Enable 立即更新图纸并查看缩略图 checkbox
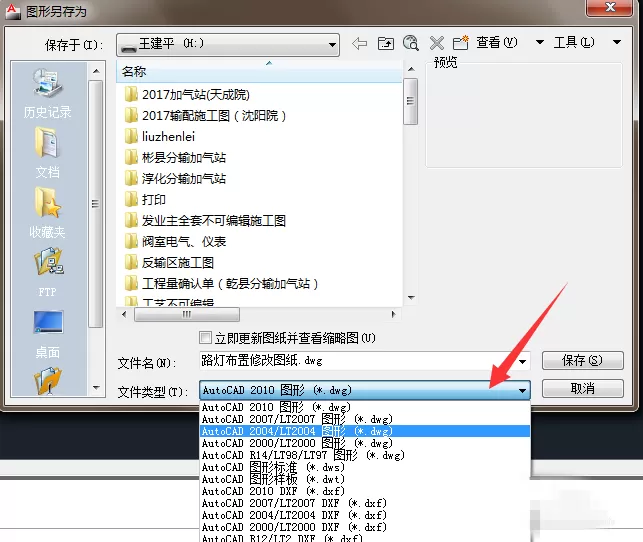The height and width of the screenshot is (542, 643). (x=205, y=337)
